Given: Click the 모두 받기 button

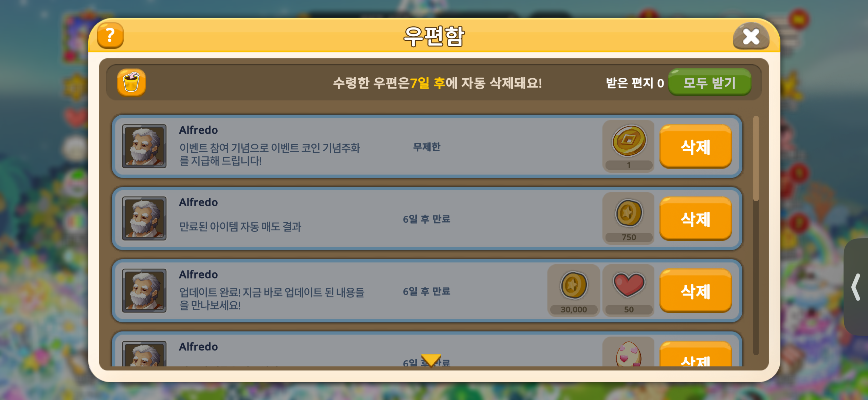Looking at the screenshot, I should [x=709, y=82].
